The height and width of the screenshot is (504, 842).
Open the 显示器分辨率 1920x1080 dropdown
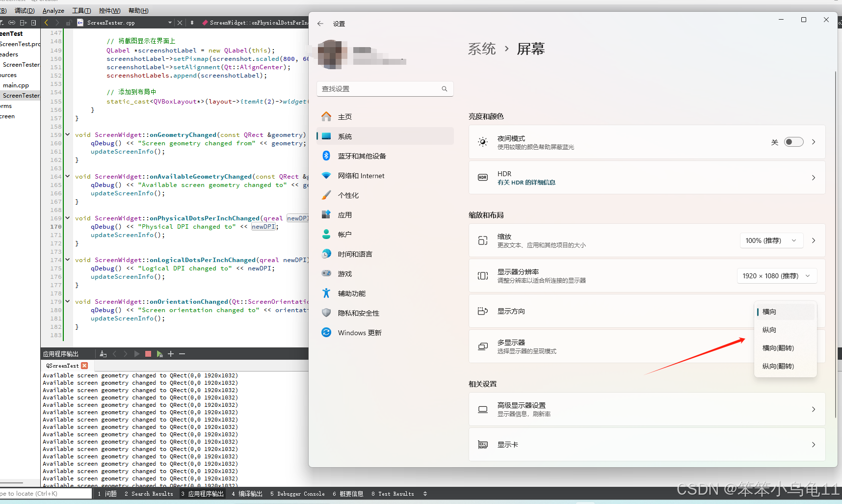(x=777, y=276)
